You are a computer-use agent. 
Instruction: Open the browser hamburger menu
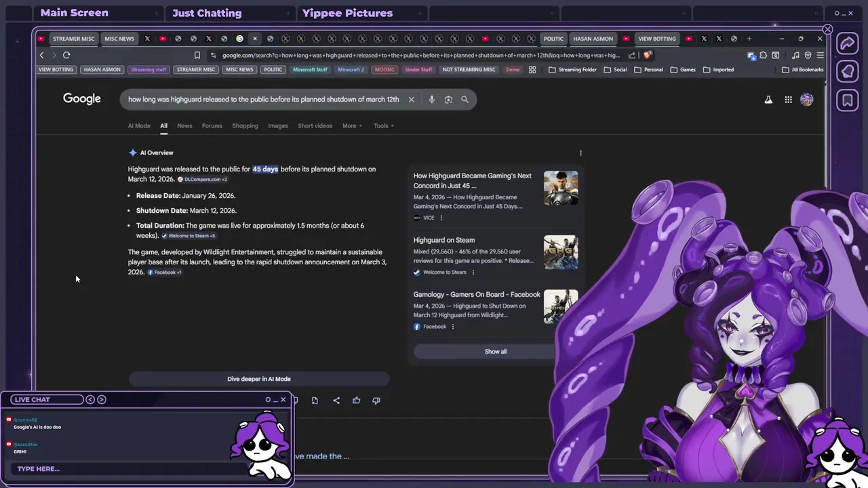point(820,55)
